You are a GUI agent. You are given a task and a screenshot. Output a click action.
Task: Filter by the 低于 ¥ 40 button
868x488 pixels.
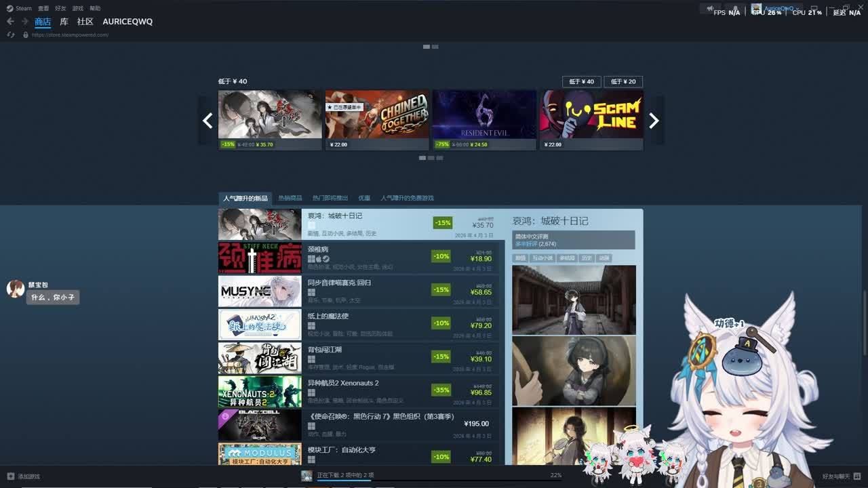582,81
